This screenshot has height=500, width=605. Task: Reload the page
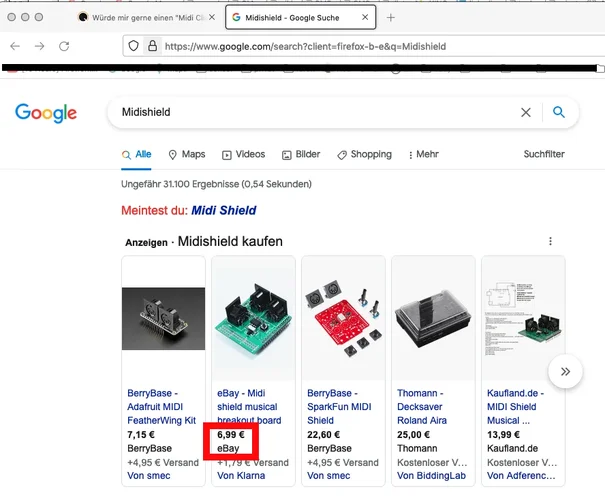65,46
